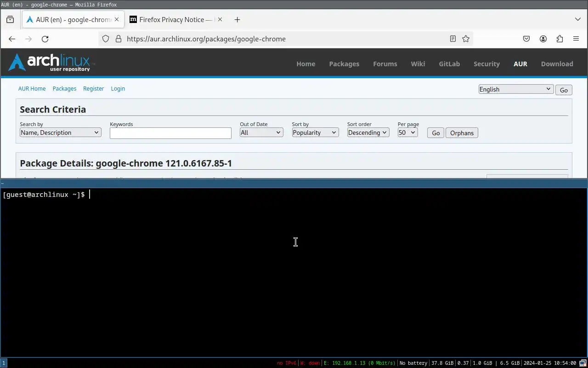The image size is (588, 368).
Task: Click workspace 1 indicator in status bar
Action: 4,363
